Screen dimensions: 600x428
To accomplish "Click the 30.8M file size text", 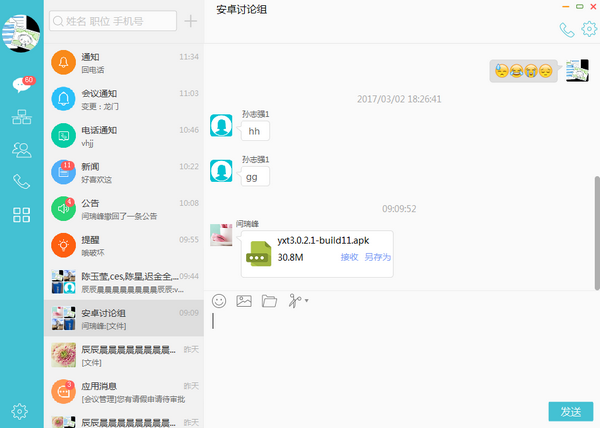I will pos(290,257).
